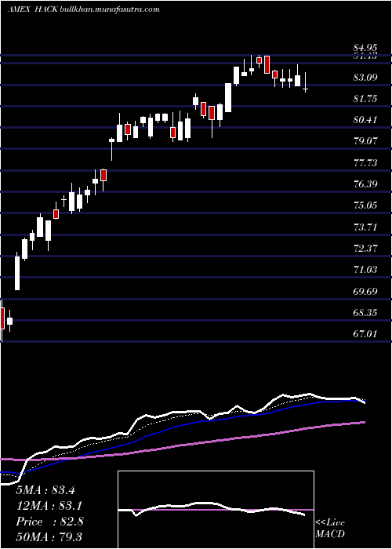Click the 69.69 price axis label
The image size is (392, 549).
[365, 291]
